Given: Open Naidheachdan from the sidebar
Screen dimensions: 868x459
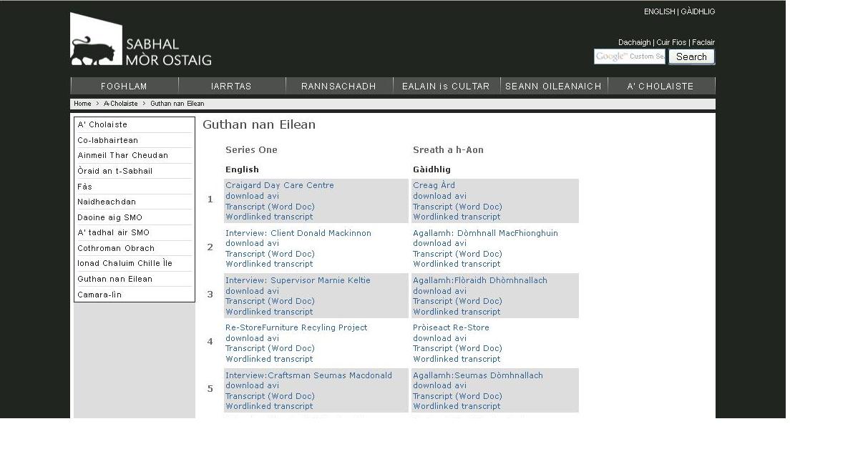Looking at the screenshot, I should point(107,202).
